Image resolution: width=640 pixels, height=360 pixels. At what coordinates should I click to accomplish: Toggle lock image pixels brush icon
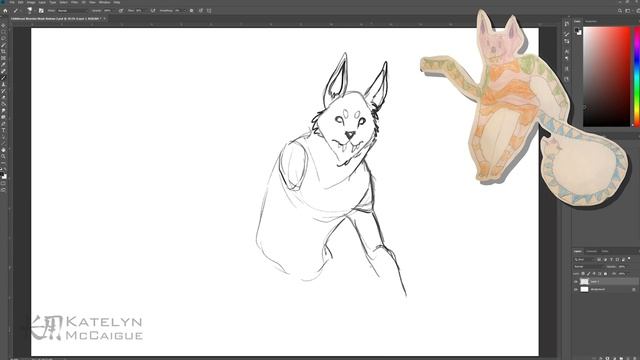tap(589, 273)
